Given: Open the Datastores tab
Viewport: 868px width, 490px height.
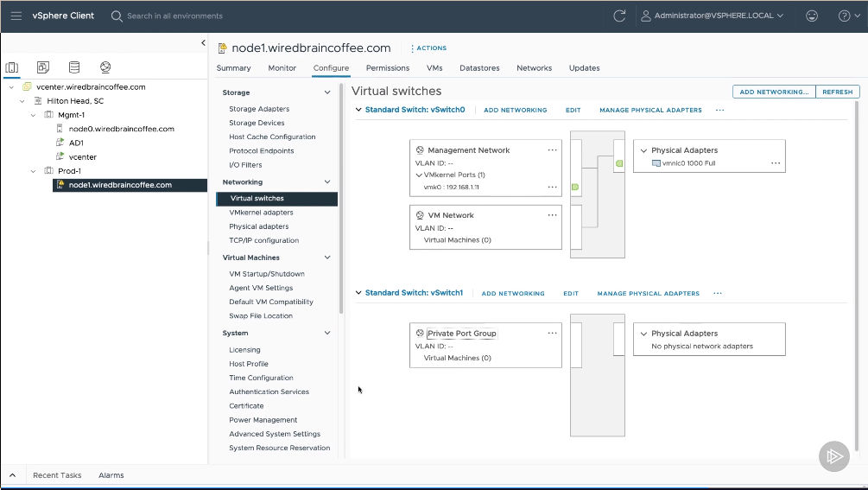Looking at the screenshot, I should [x=479, y=68].
